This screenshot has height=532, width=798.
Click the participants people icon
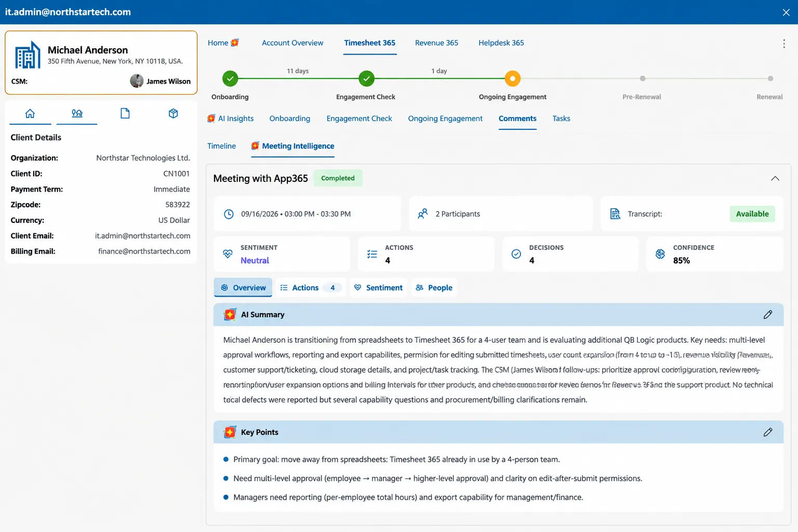tap(423, 214)
